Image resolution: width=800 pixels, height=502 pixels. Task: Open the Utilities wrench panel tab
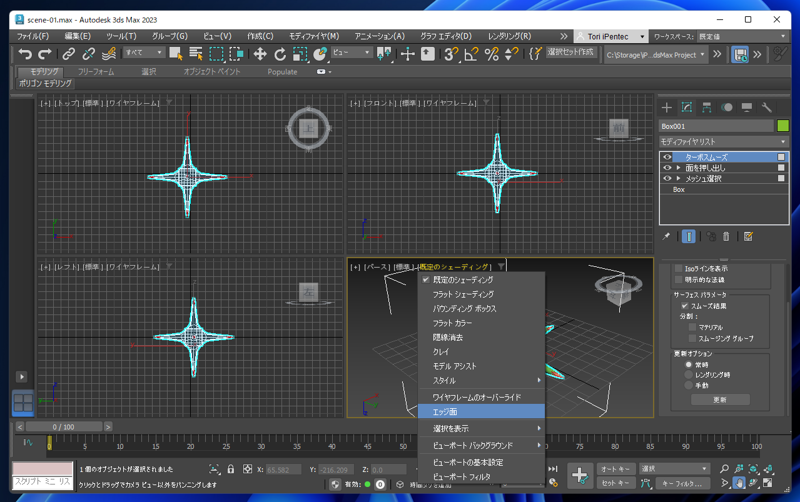[x=766, y=107]
